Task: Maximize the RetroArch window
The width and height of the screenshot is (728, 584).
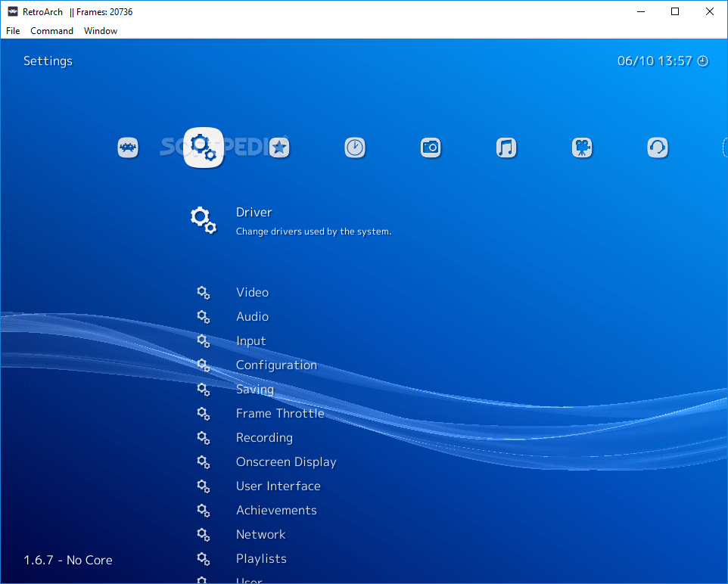Action: [675, 11]
